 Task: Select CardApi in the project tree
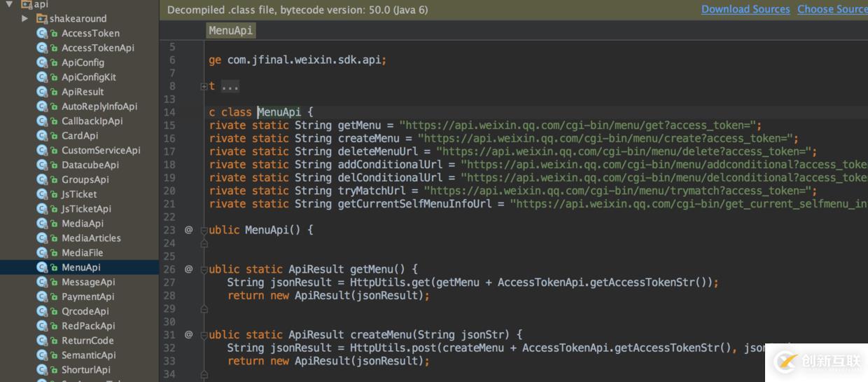coord(79,136)
